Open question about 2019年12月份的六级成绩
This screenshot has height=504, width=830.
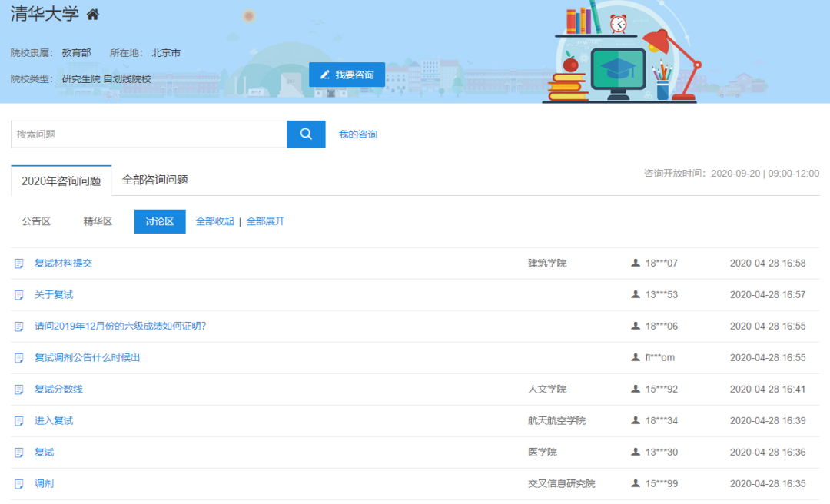coord(120,326)
